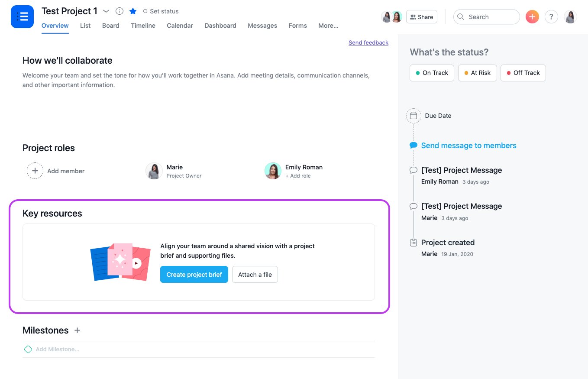This screenshot has height=379, width=588.
Task: Open the user profile avatar at top right
Action: click(x=570, y=17)
